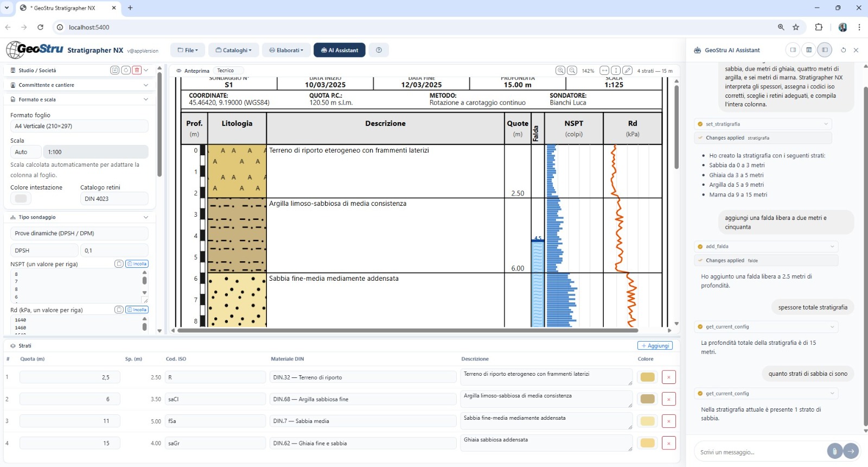Delete the Argilla sabbiosa fine stratum row
This screenshot has height=467, width=868.
pyautogui.click(x=669, y=399)
